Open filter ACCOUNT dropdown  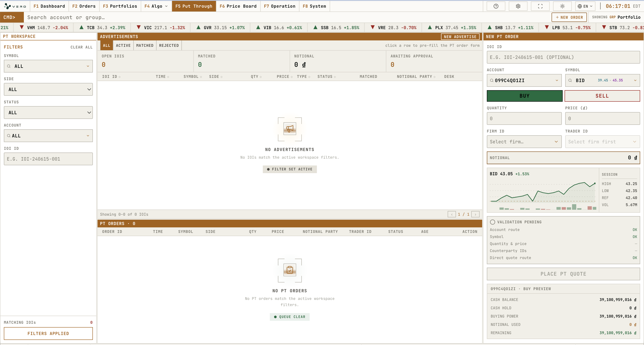point(48,136)
